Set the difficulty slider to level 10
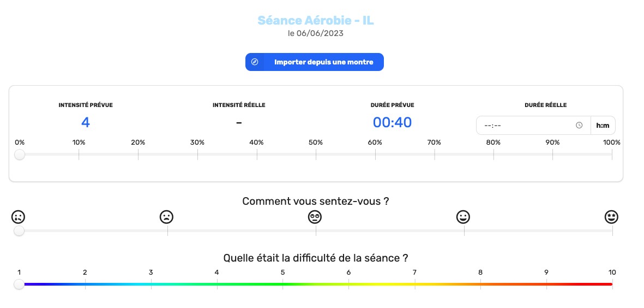The width and height of the screenshot is (644, 308). [612, 284]
